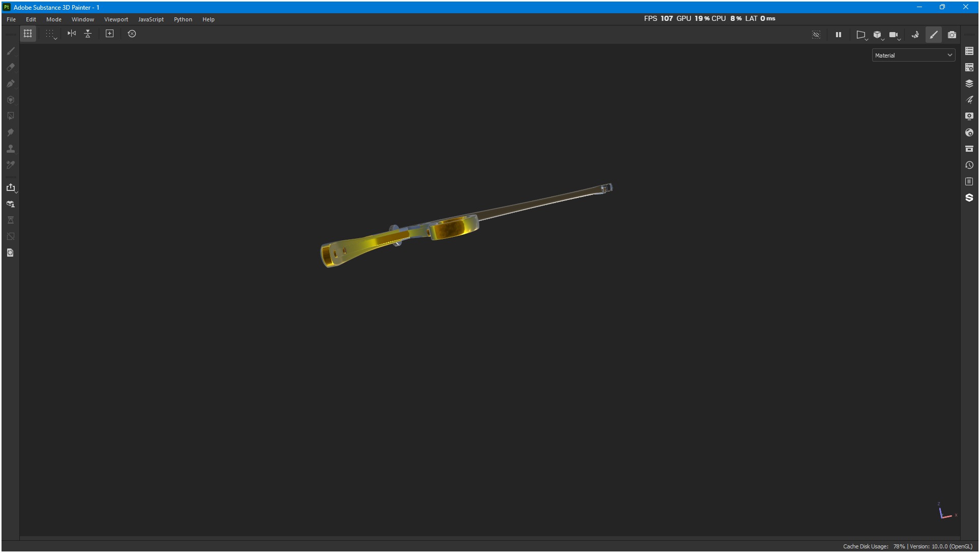
Task: Select the Paint brush tool
Action: click(x=11, y=51)
